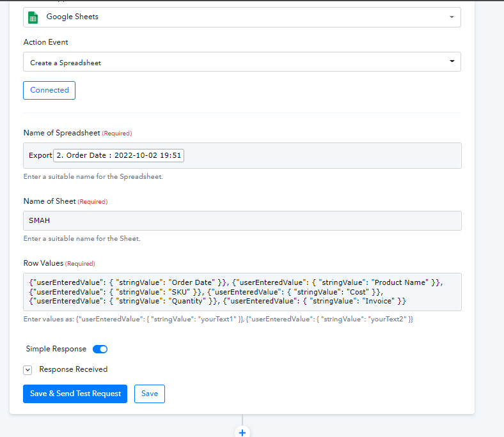Toggle the Simple Response switch
The image size is (504, 437).
[x=100, y=349]
